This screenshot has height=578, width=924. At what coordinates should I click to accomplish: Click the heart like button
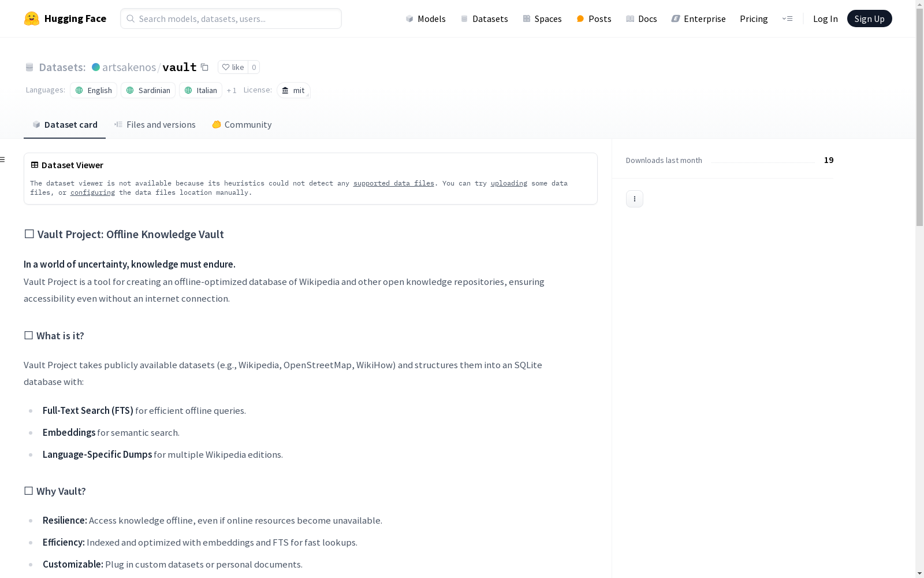(233, 67)
